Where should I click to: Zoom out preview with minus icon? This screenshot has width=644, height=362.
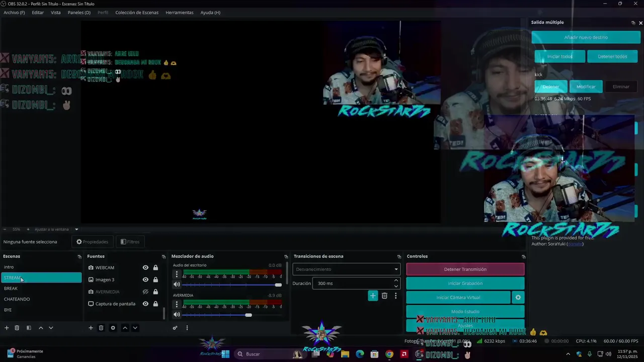tap(5, 229)
